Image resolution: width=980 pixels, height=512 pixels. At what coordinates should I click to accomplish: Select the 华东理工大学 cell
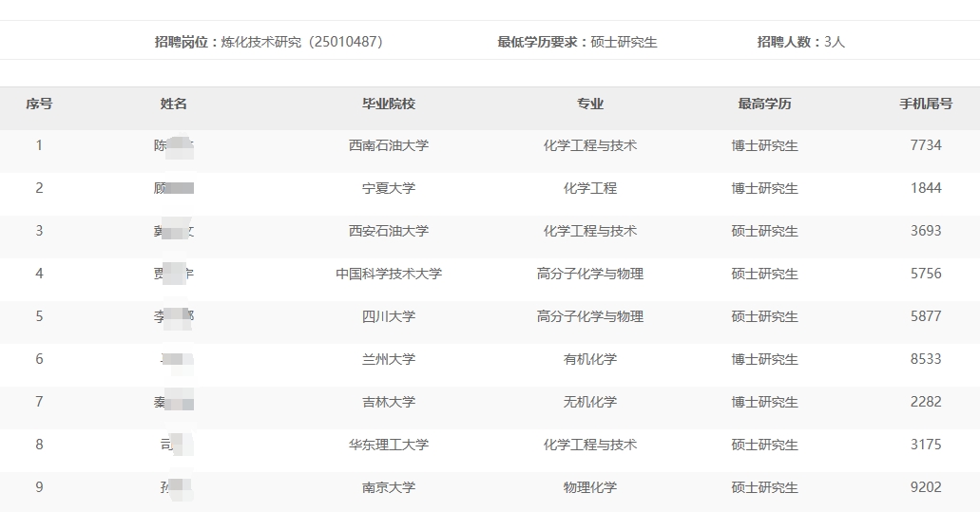(389, 445)
